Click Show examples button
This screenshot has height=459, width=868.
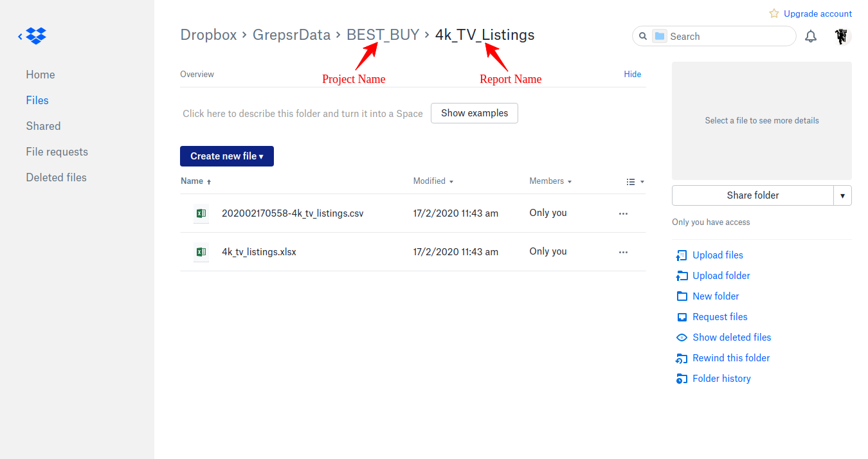point(475,113)
